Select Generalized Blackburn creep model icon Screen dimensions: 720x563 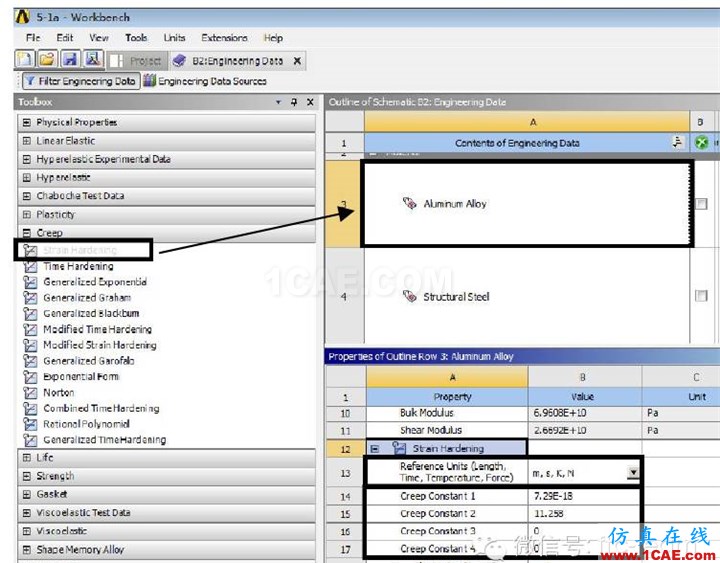click(x=30, y=314)
